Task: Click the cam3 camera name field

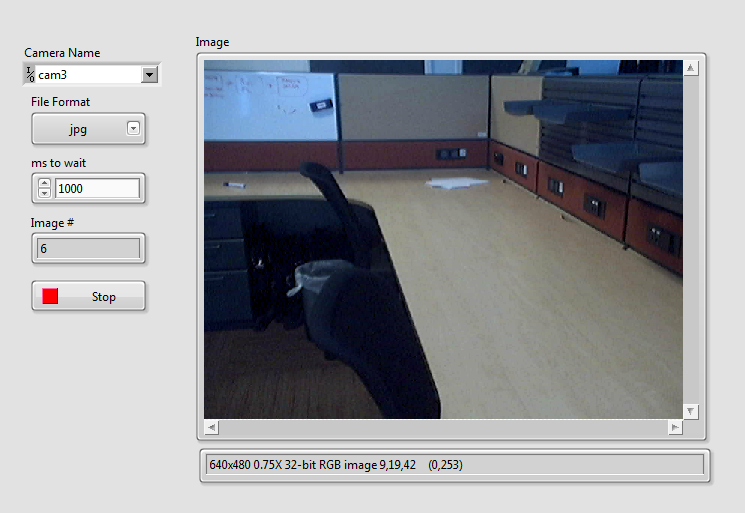Action: click(x=89, y=75)
